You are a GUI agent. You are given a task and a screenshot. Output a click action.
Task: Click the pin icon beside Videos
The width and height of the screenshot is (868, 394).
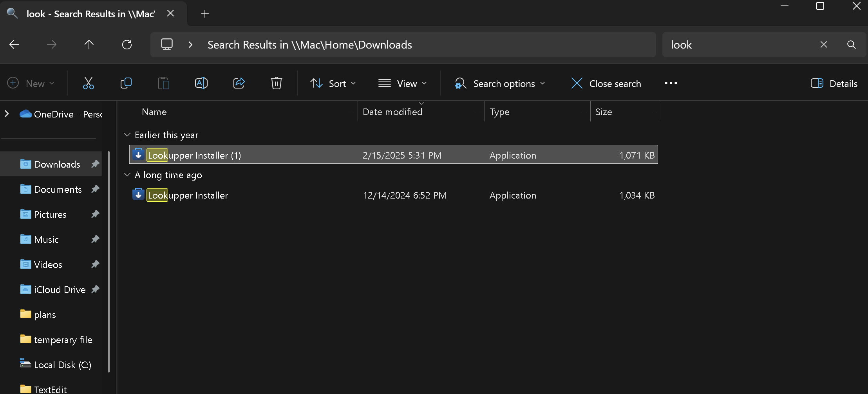[x=95, y=264]
